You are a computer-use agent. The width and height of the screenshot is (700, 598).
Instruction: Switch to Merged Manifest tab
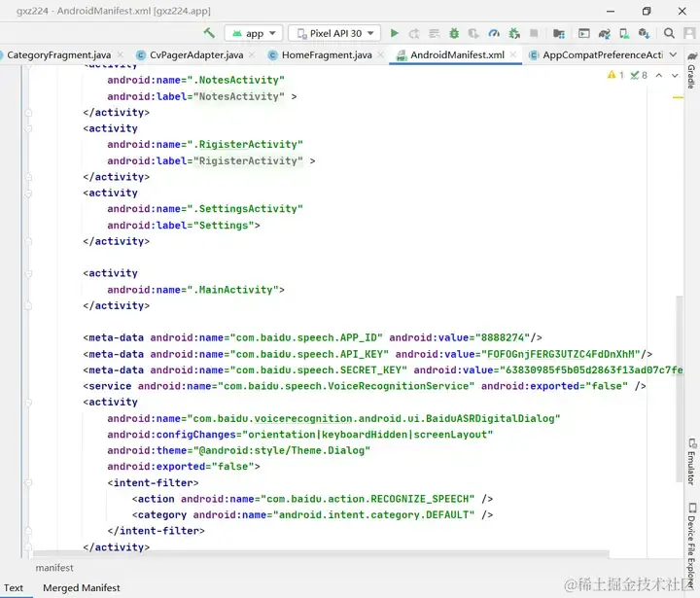click(82, 587)
